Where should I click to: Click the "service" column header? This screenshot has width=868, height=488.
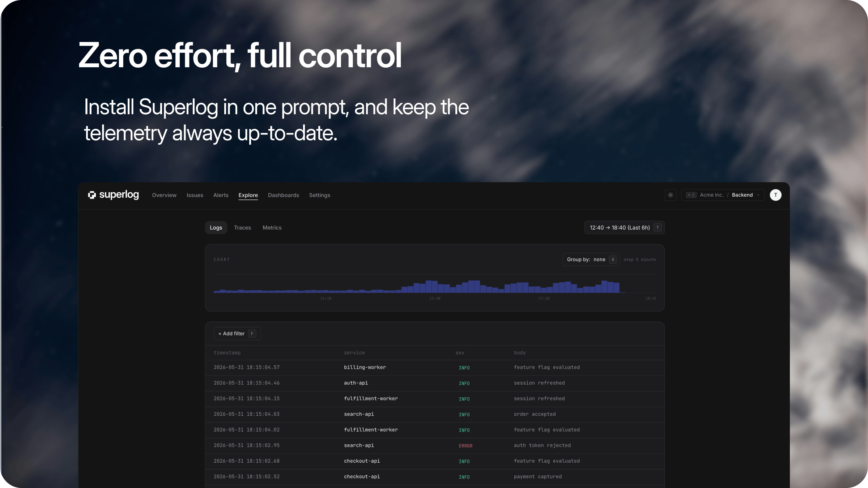click(354, 353)
